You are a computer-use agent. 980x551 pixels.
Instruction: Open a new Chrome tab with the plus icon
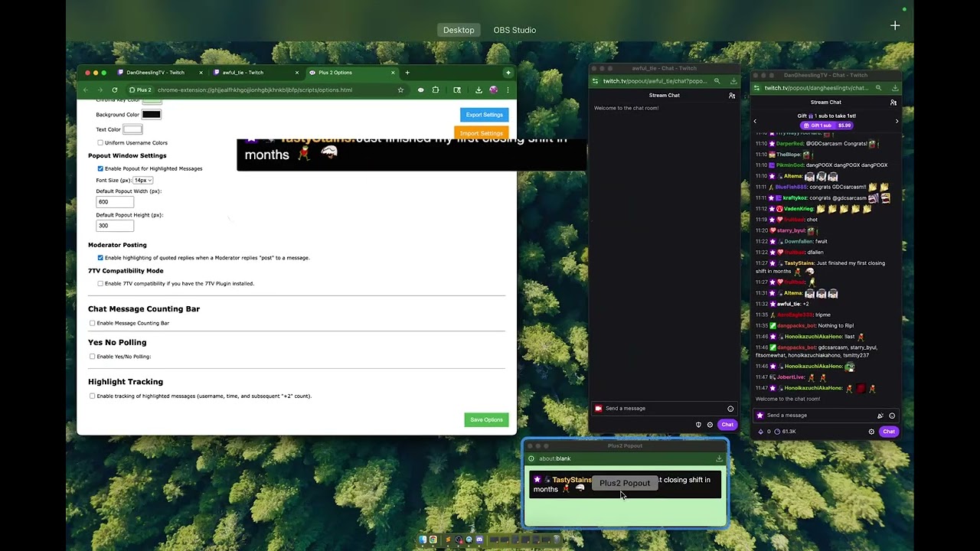407,73
